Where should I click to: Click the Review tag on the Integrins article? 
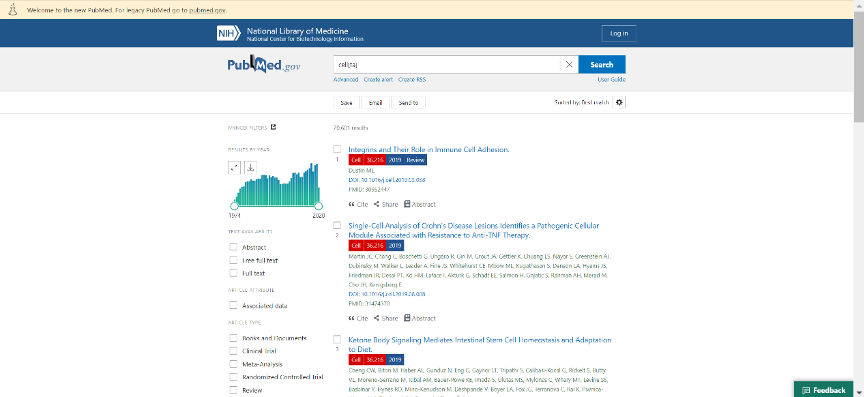(x=415, y=160)
